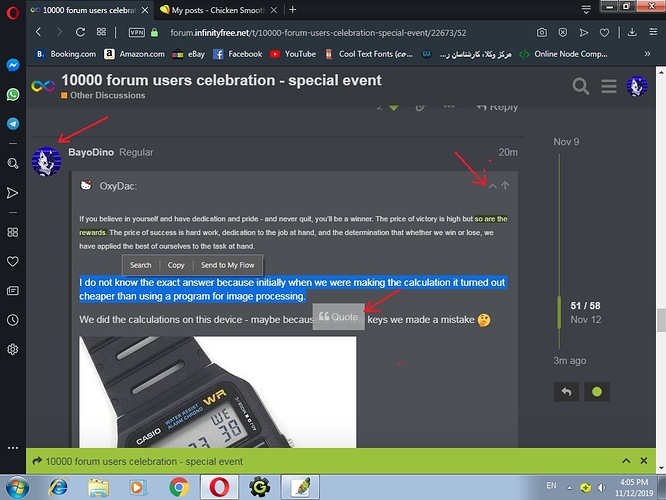This screenshot has width=666, height=500.
Task: Open the YouTube bookmark
Action: [x=293, y=54]
